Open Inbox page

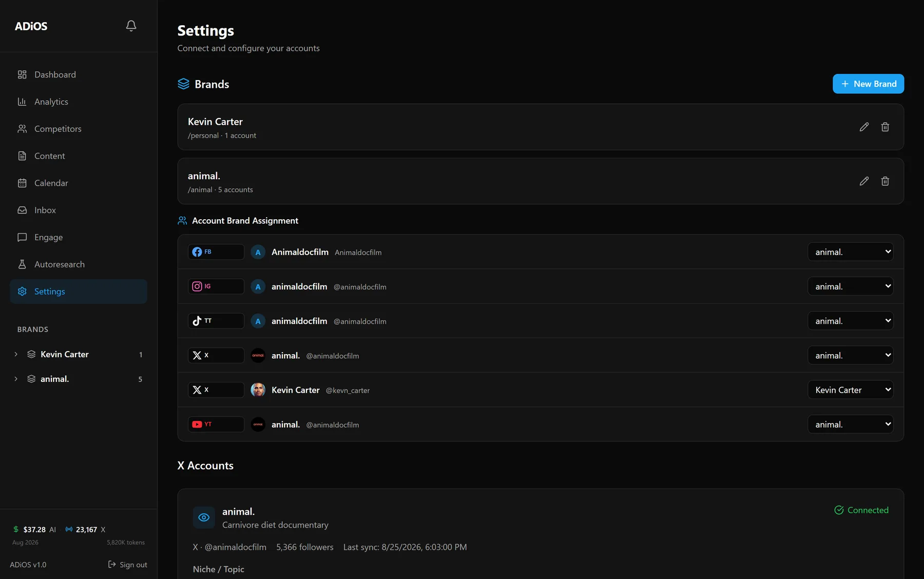coord(79,210)
